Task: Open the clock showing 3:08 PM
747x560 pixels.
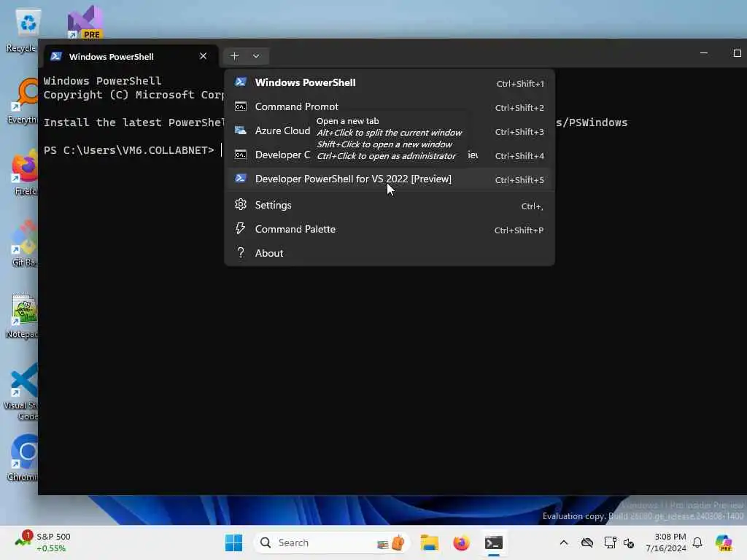Action: [665, 542]
